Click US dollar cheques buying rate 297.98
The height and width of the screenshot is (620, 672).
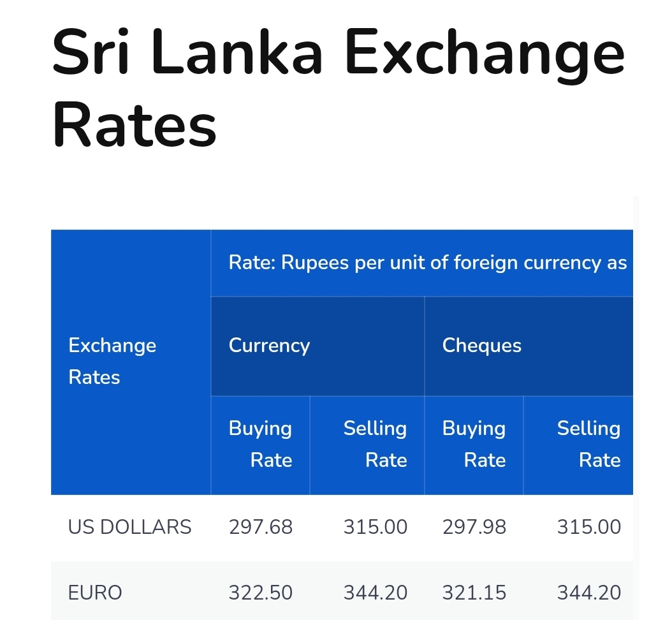[x=474, y=527]
